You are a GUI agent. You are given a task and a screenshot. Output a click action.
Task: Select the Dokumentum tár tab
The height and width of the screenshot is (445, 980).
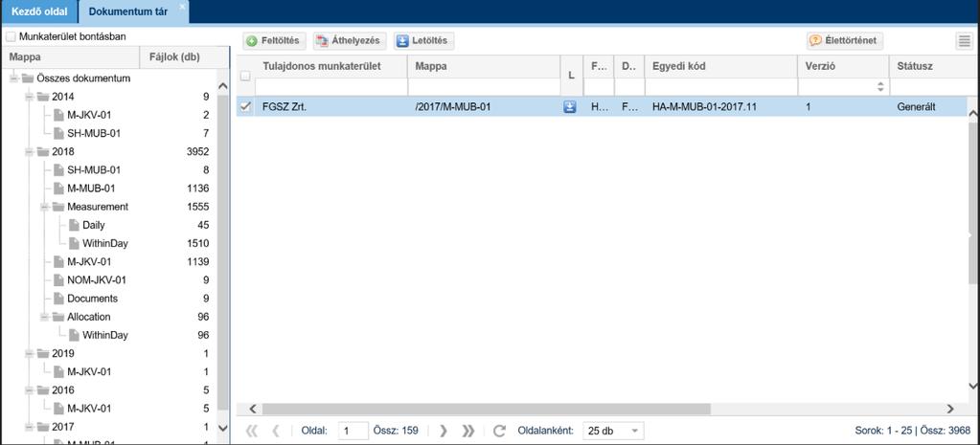tap(128, 11)
